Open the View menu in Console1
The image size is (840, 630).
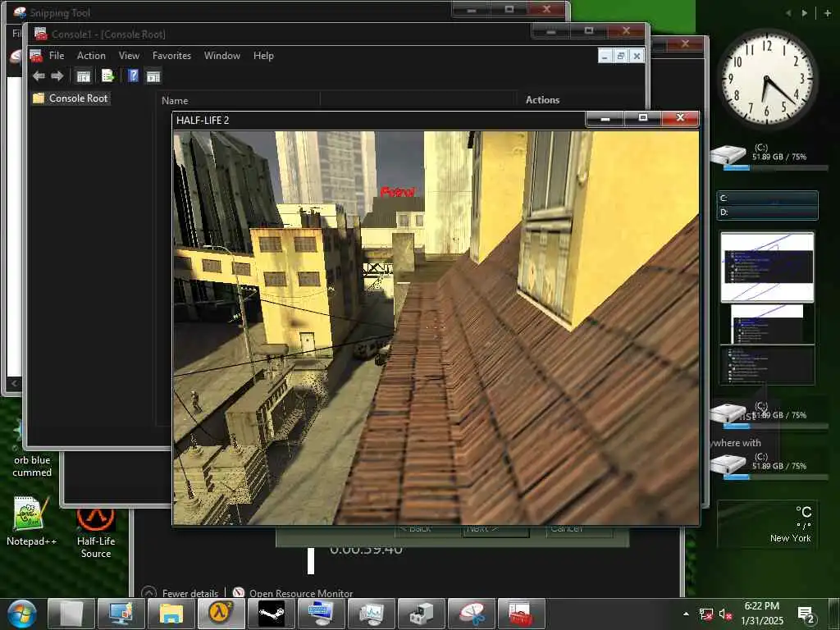pyautogui.click(x=129, y=56)
